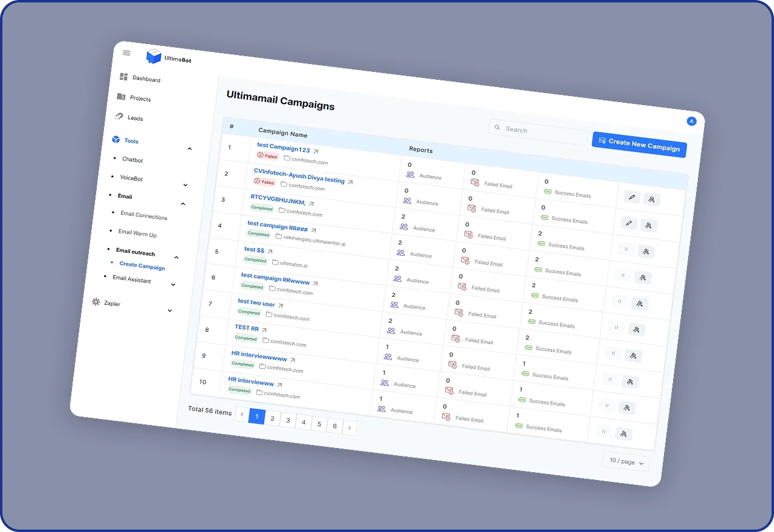Go to page 3 in pagination
The width and height of the screenshot is (774, 532).
(x=288, y=421)
